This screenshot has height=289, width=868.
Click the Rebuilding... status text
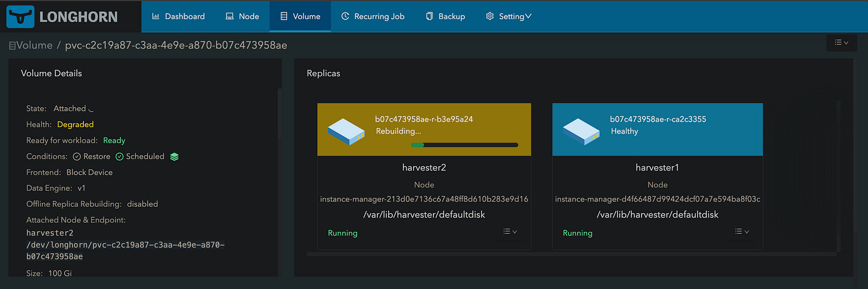click(398, 131)
